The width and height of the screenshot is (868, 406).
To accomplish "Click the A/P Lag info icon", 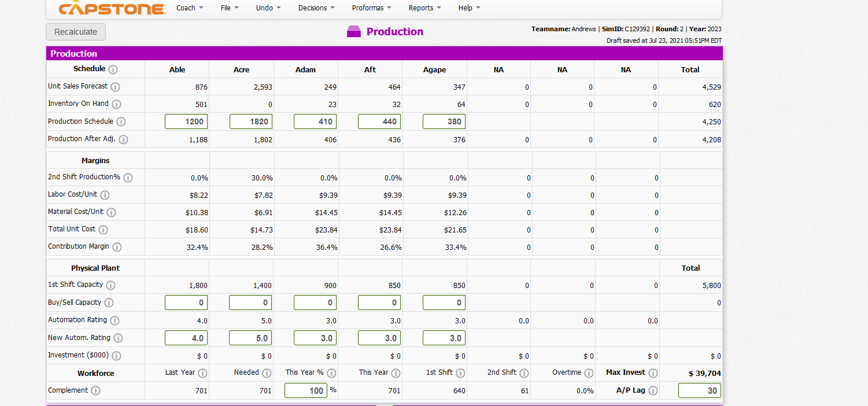I will [x=654, y=390].
